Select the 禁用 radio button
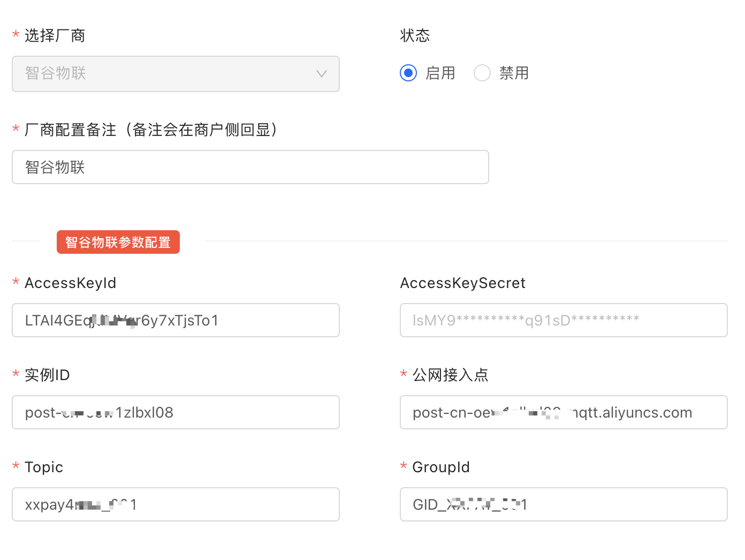Viewport: 745px width, 560px height. click(482, 73)
